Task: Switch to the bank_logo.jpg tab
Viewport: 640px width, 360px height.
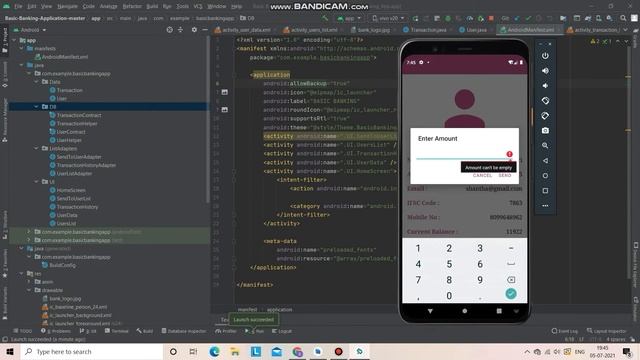Action: pyautogui.click(x=370, y=30)
